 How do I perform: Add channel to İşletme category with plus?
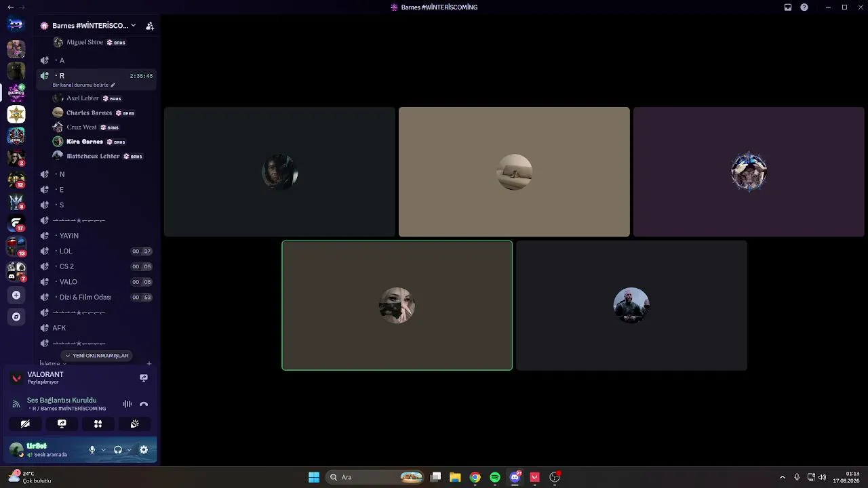click(x=149, y=364)
